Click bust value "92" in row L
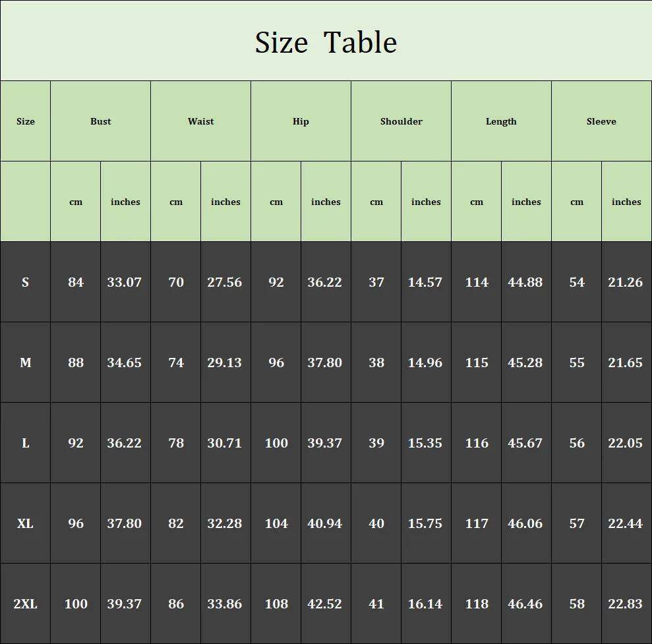This screenshot has height=644, width=652. click(x=76, y=443)
